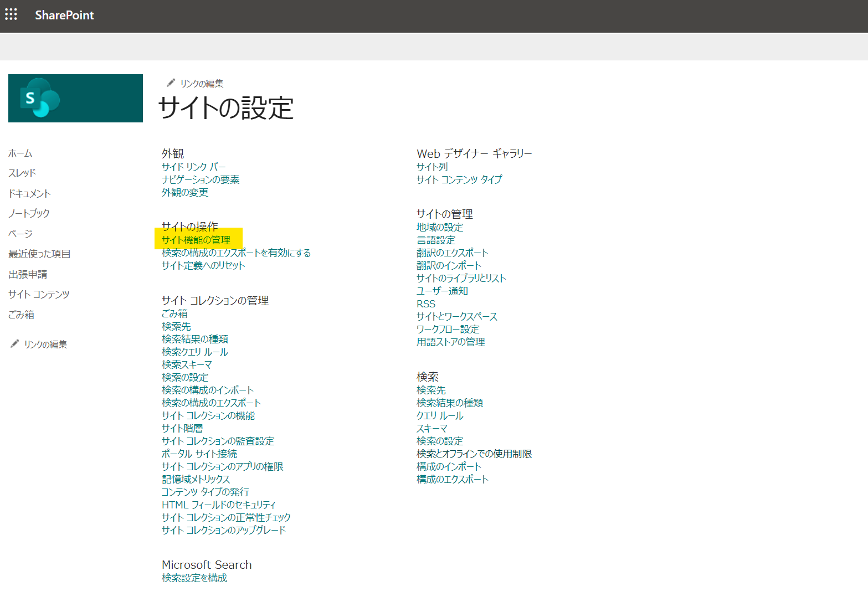Open 用語ストアの管理 link
This screenshot has width=868, height=612.
pos(451,342)
